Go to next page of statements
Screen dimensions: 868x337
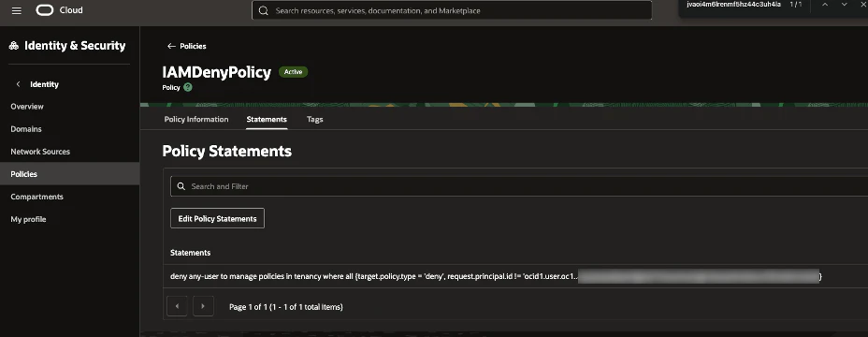pyautogui.click(x=203, y=306)
